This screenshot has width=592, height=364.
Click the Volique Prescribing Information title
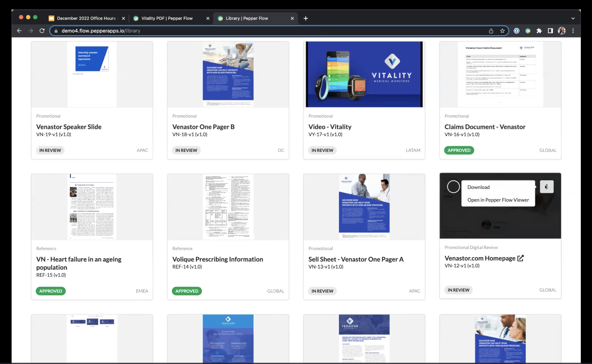(217, 259)
